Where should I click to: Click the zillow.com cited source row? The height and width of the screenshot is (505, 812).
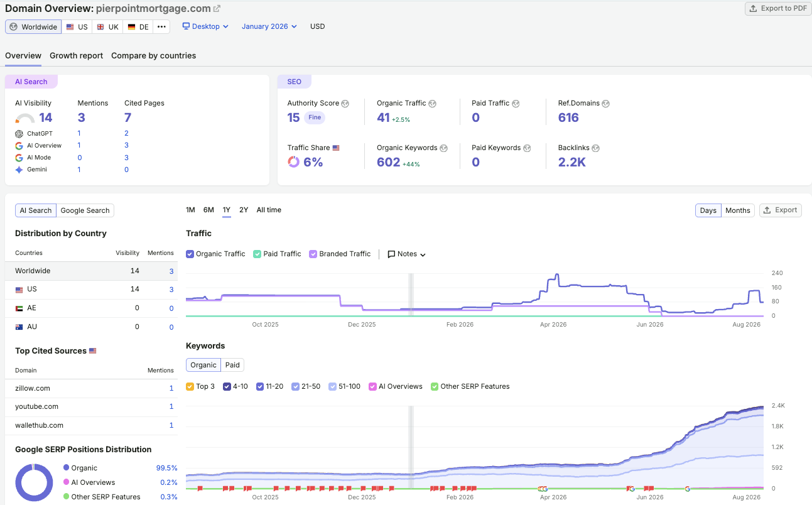[92, 388]
